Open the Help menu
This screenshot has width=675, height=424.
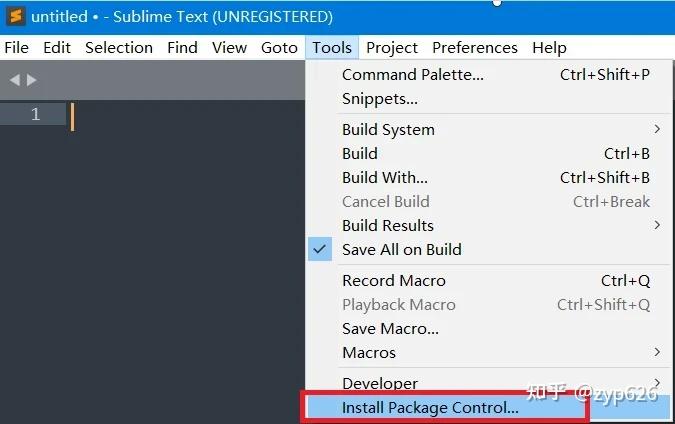549,47
